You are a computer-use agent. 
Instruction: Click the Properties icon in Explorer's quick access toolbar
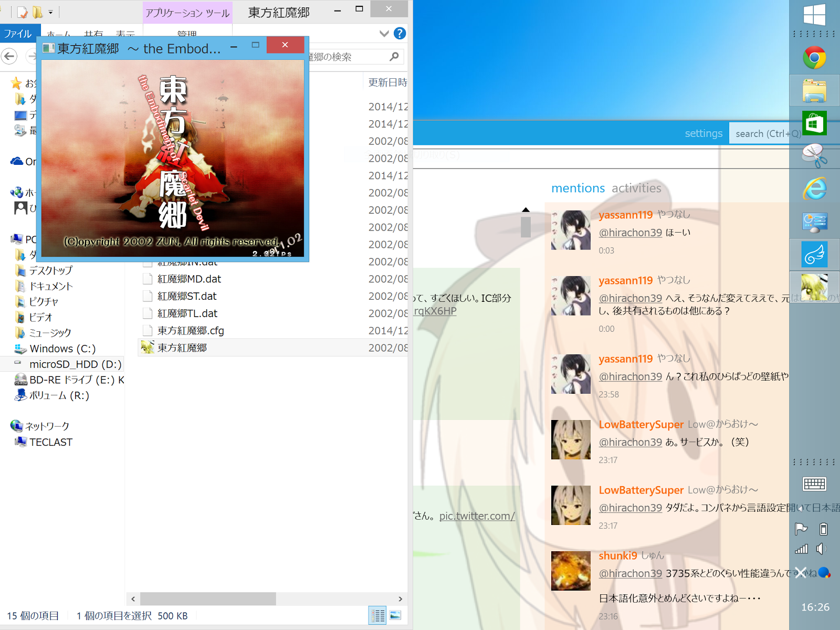[22, 12]
